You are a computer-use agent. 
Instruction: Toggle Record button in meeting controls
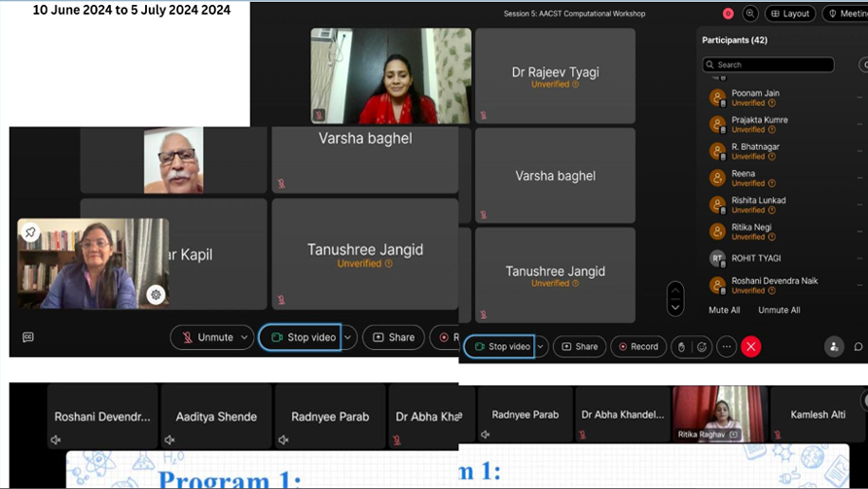[x=635, y=347]
